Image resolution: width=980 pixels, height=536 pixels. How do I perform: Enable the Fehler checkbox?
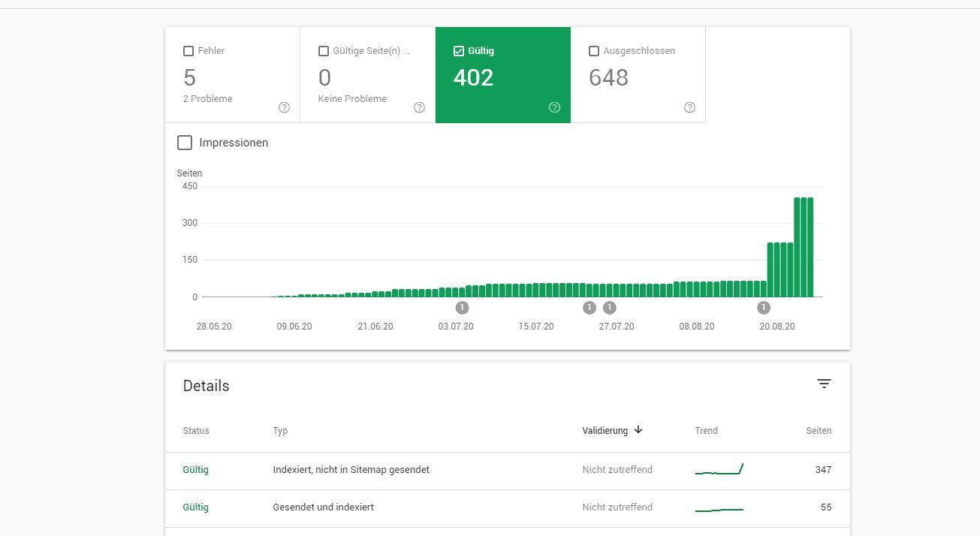[188, 51]
